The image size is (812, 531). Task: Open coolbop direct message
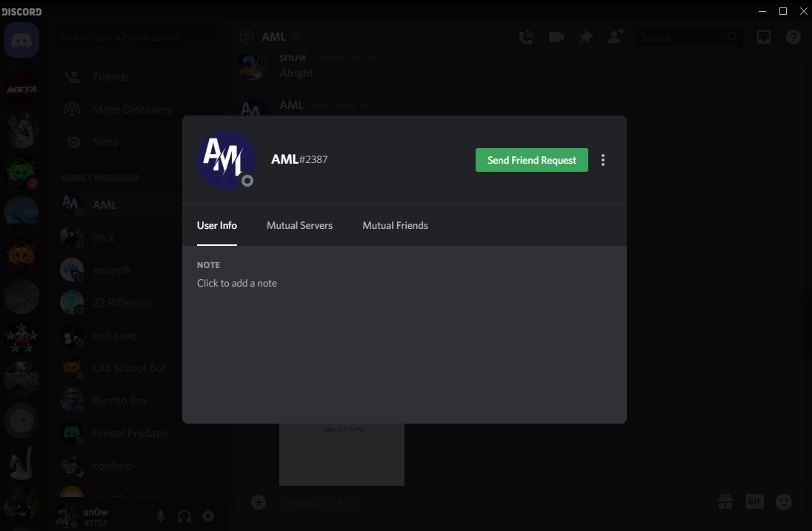137,466
